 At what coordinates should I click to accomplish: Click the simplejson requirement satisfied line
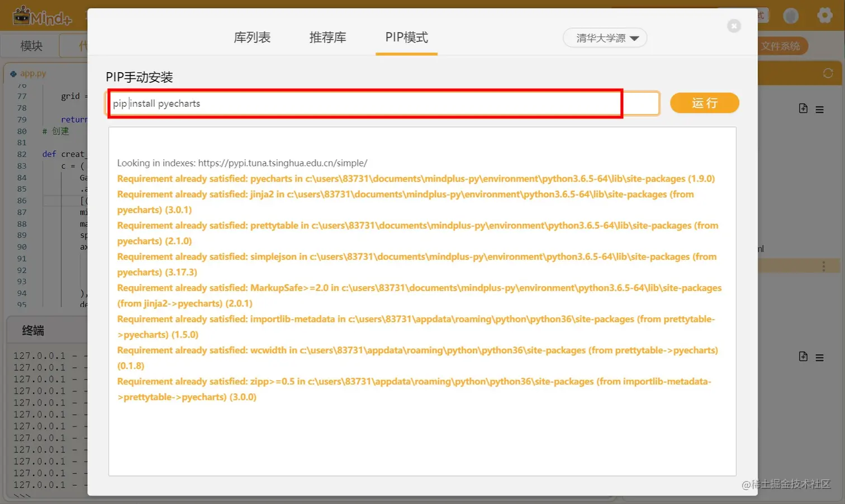[416, 264]
